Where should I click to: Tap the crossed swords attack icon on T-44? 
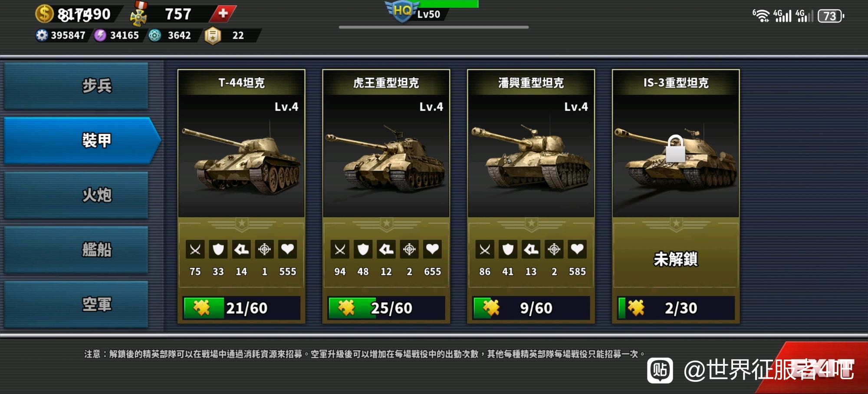click(195, 249)
